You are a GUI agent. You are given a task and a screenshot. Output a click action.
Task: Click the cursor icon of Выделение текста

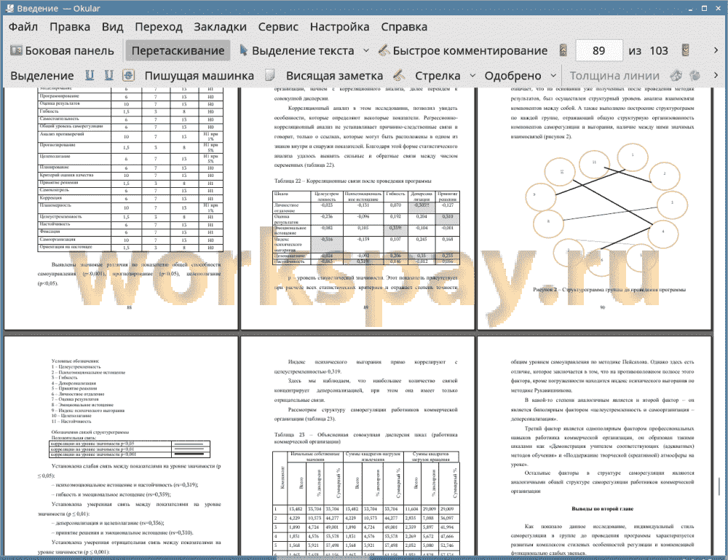point(243,50)
